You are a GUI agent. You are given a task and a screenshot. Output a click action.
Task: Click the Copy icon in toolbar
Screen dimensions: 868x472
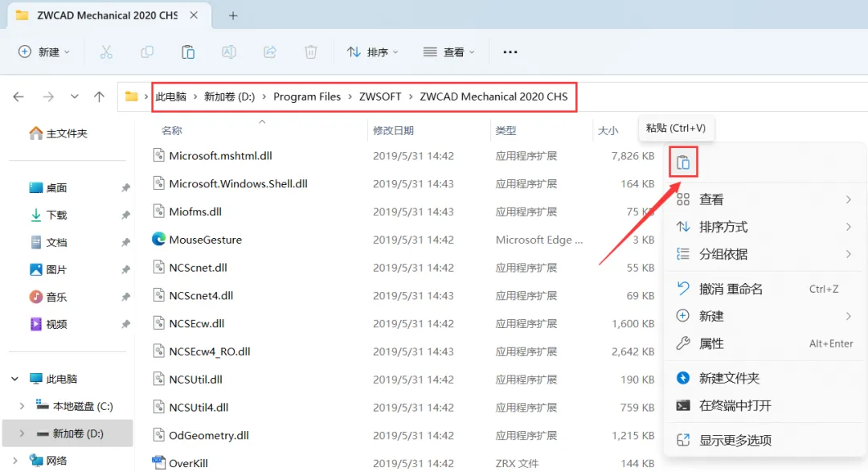[147, 52]
